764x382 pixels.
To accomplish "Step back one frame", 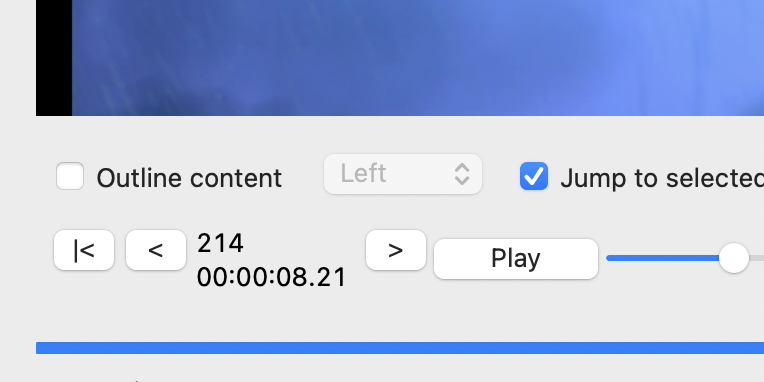I will coord(156,250).
